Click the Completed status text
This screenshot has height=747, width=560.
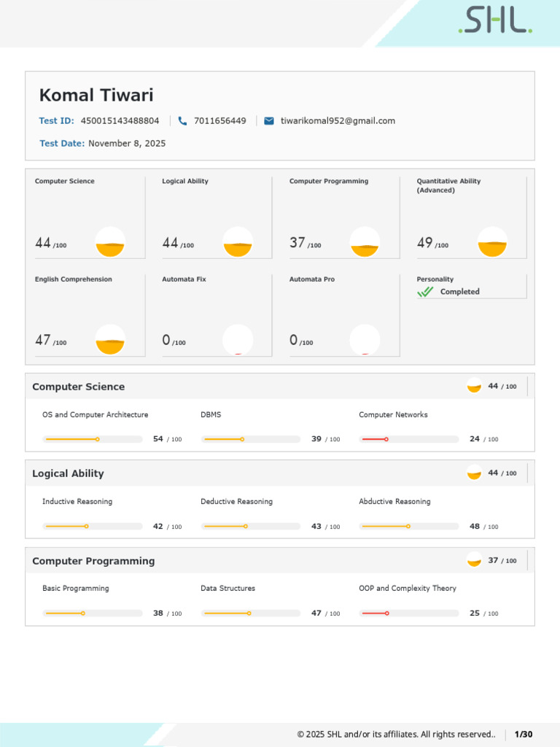pos(460,292)
